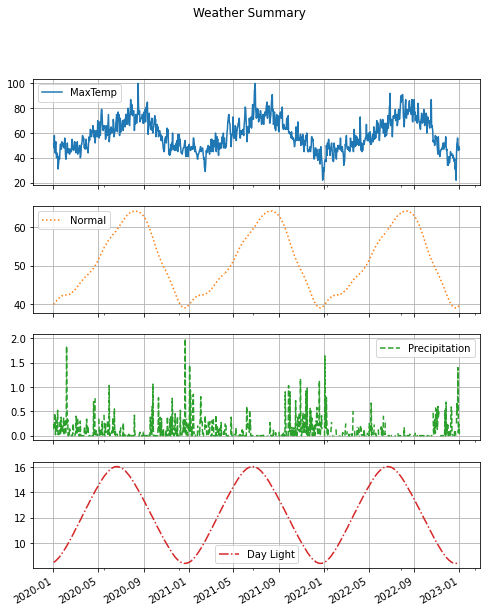
Task: Click the green dashed Precipitation legend sample
Action: pos(390,348)
